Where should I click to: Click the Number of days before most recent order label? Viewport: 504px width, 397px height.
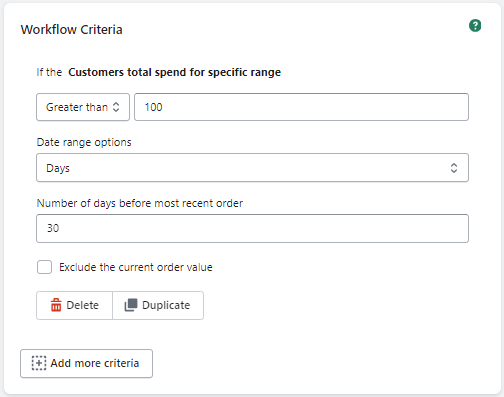140,203
